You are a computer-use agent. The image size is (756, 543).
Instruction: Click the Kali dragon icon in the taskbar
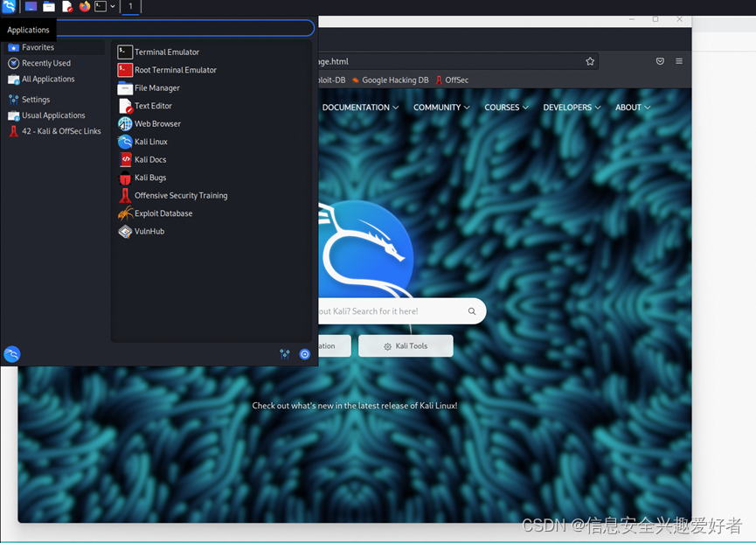(9, 6)
